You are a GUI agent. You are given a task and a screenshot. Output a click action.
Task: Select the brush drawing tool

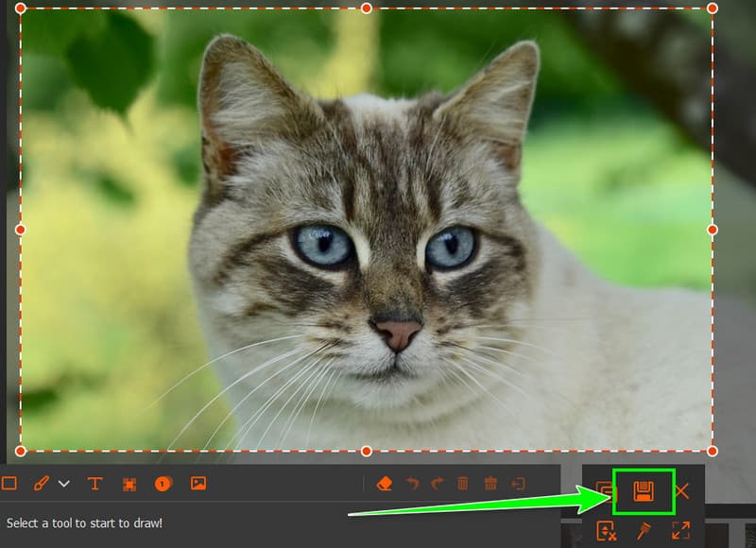(41, 484)
